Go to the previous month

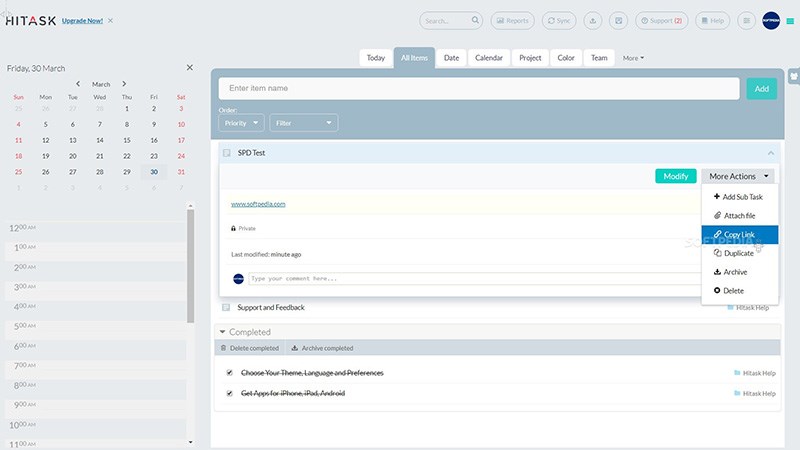pos(78,84)
